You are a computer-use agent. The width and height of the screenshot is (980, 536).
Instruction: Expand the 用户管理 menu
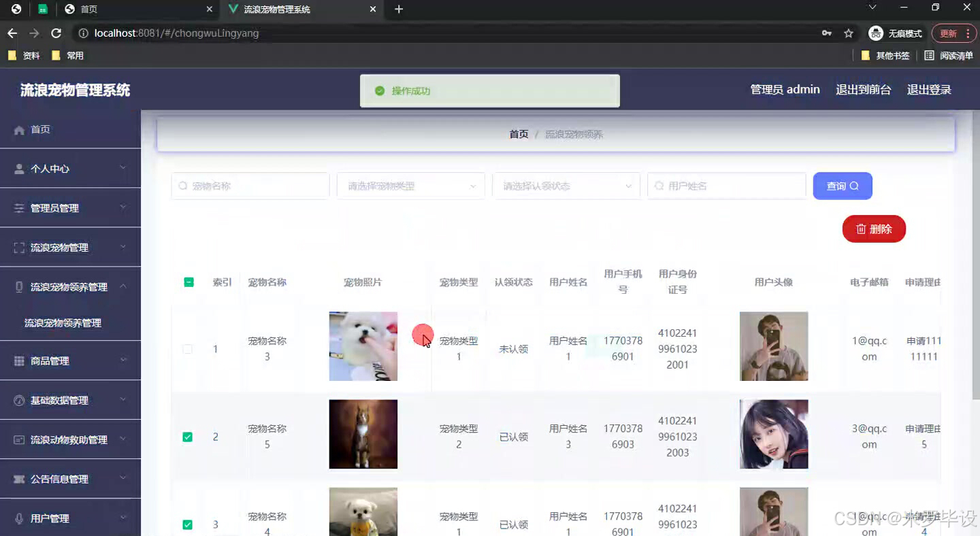(123, 518)
